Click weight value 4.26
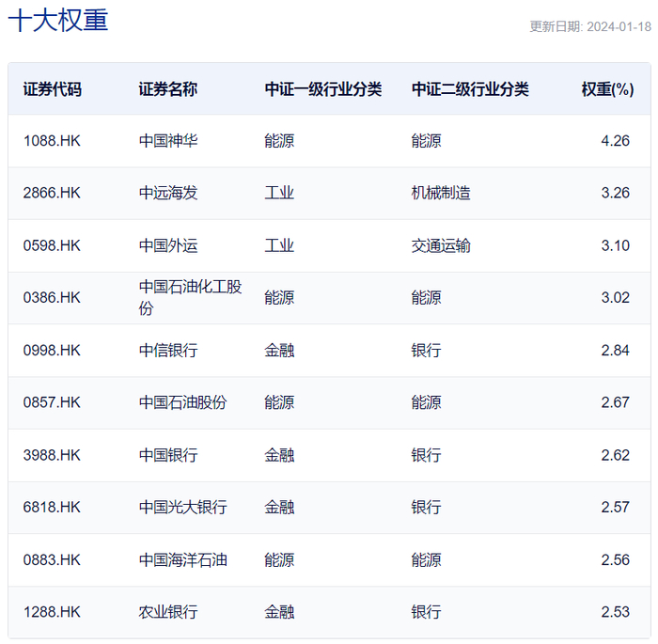The height and width of the screenshot is (644, 658). (x=615, y=141)
